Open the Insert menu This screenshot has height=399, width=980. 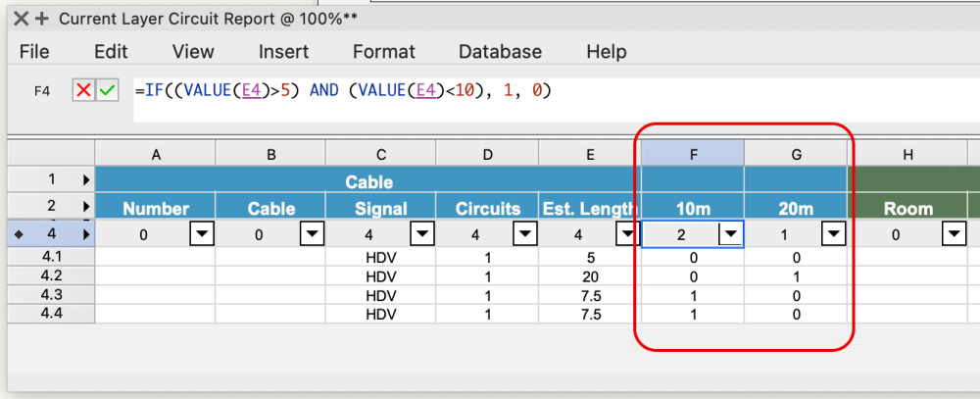(x=283, y=52)
